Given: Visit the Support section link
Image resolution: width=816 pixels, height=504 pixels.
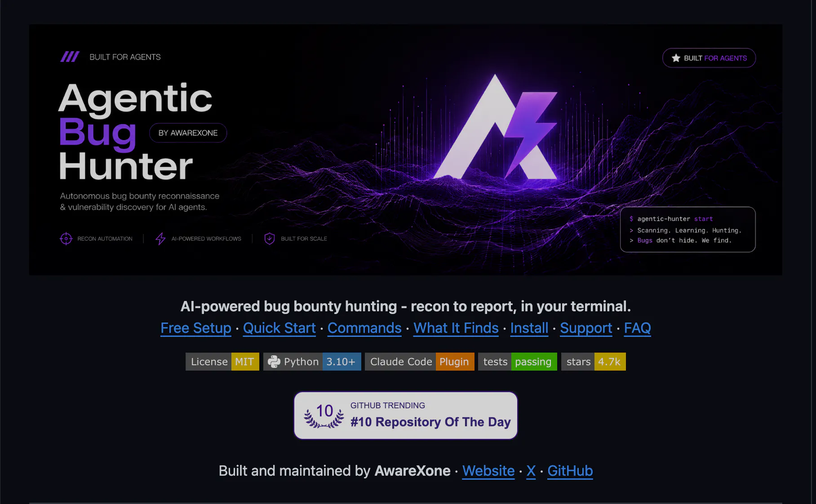Looking at the screenshot, I should pos(586,328).
